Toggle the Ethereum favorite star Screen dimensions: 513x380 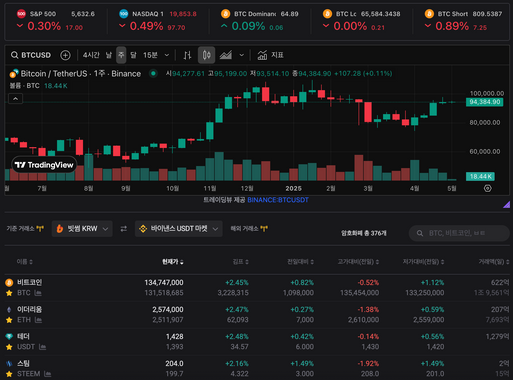click(x=9, y=320)
